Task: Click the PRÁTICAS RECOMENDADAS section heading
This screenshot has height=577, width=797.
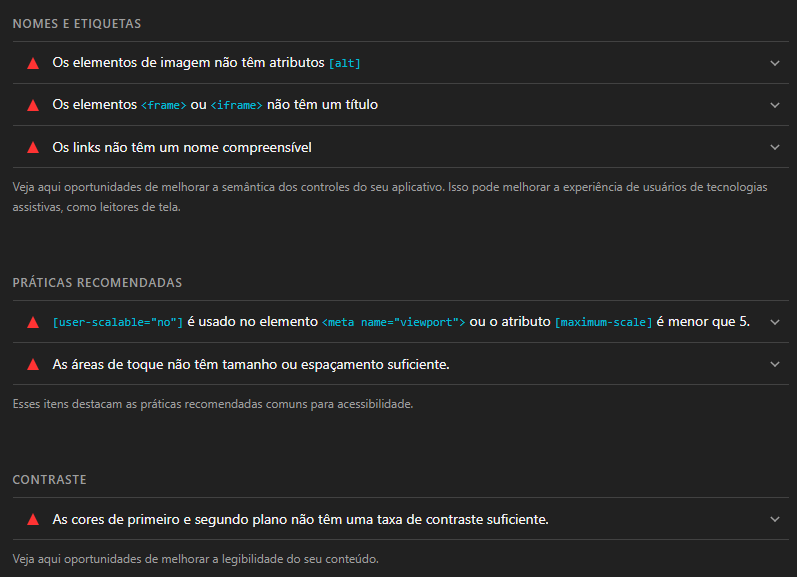Action: click(97, 283)
